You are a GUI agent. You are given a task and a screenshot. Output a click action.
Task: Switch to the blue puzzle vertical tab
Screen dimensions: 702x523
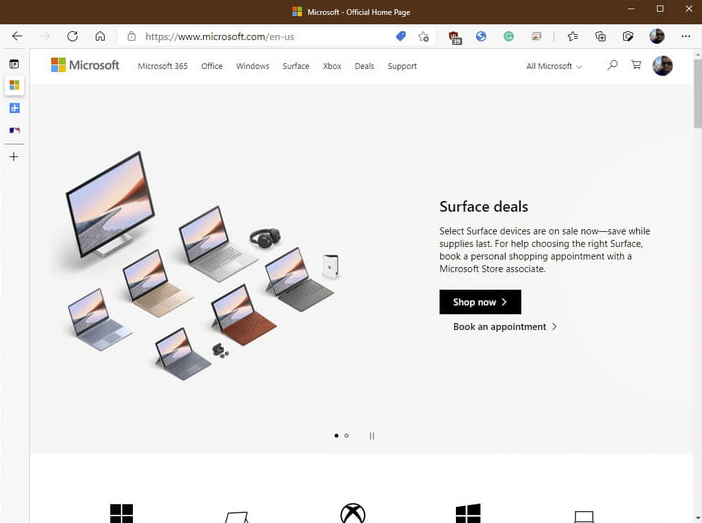[x=14, y=108]
